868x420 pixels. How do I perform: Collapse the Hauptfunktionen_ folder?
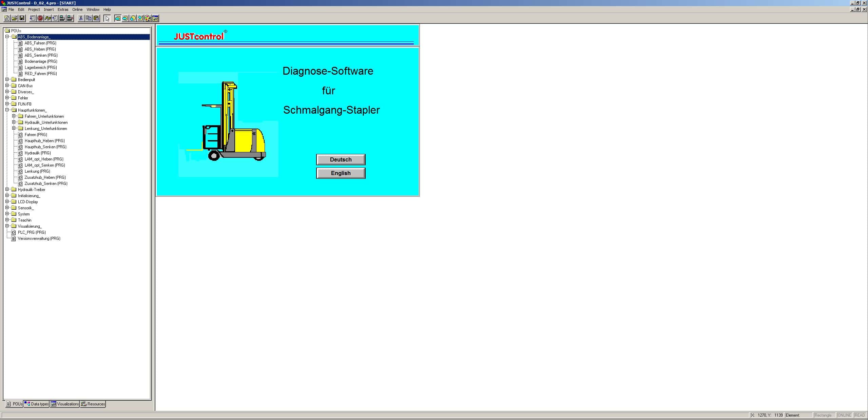point(7,110)
